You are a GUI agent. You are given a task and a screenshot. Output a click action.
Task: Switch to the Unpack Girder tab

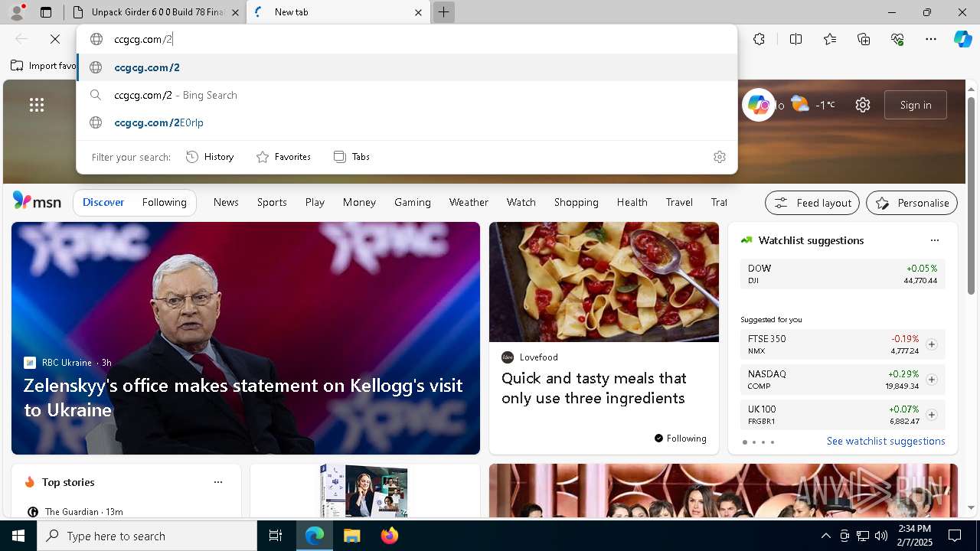click(x=155, y=12)
